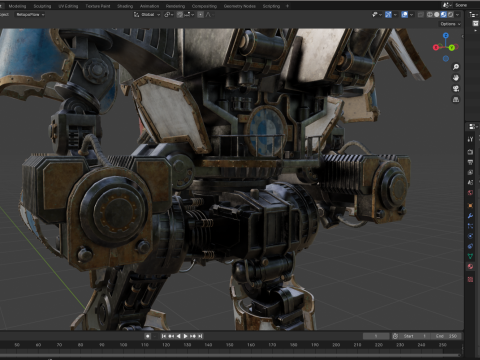
Task: Open the scene browse dropdown icon
Action: coord(447,5)
